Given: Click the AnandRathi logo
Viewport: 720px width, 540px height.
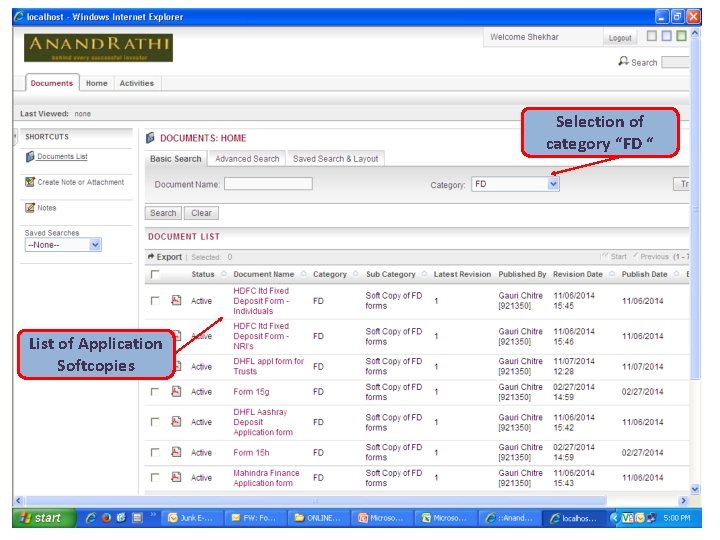Looking at the screenshot, I should [x=98, y=48].
